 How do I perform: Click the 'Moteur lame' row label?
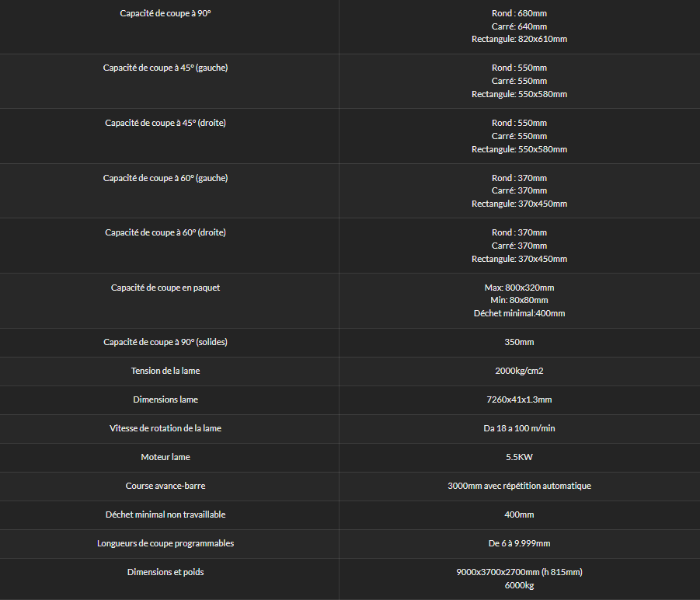pos(165,457)
